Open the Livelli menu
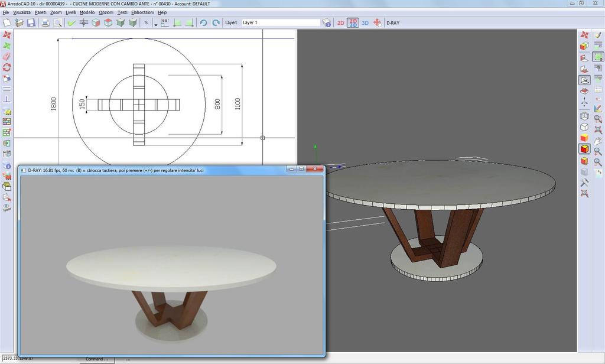The width and height of the screenshot is (605, 364). coord(71,12)
